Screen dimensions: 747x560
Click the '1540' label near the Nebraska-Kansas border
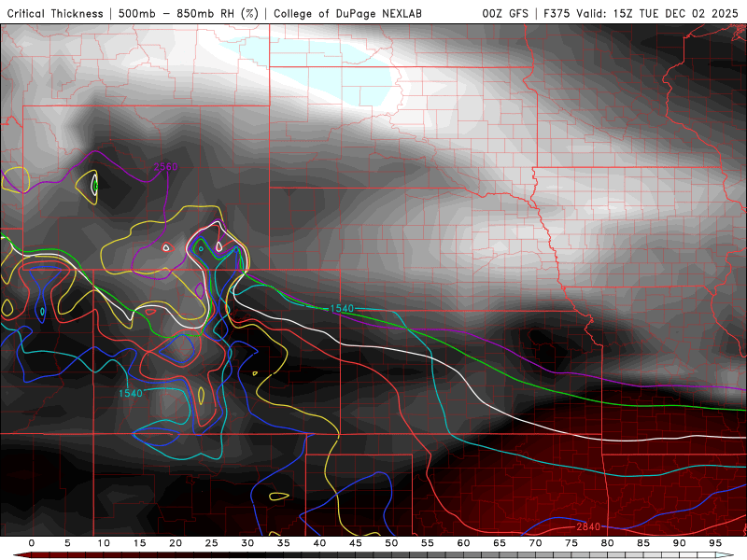[x=342, y=309]
